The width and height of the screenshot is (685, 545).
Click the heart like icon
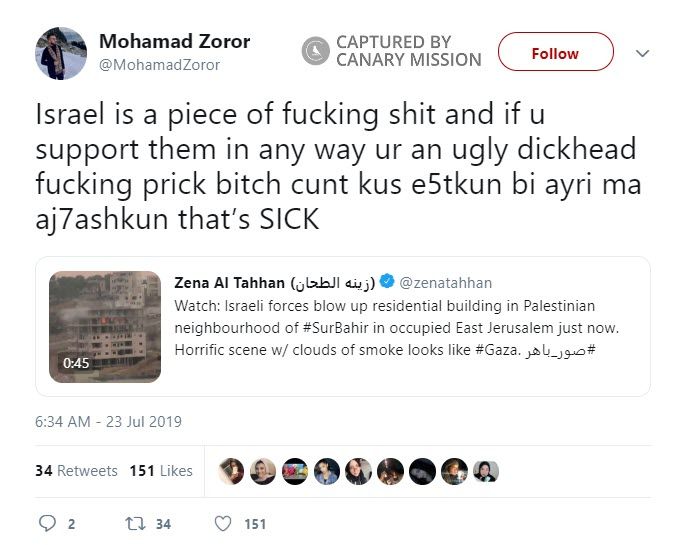pyautogui.click(x=224, y=523)
